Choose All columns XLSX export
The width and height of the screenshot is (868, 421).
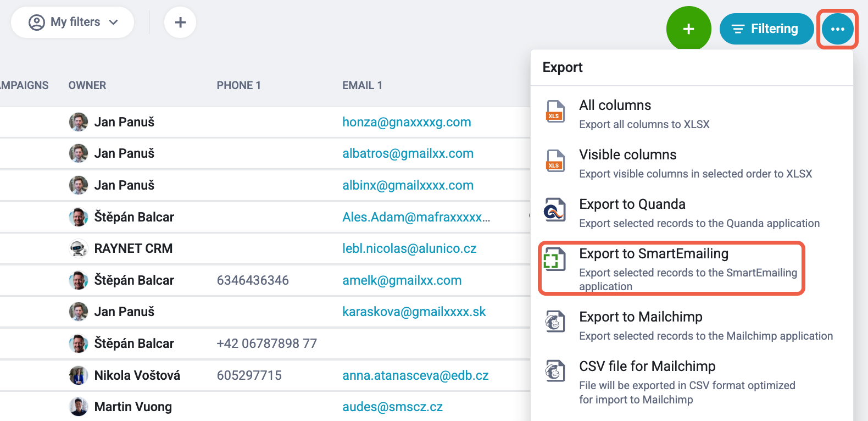[691, 114]
